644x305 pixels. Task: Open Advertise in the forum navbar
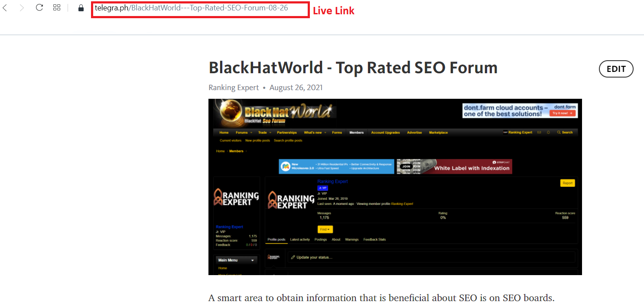click(x=414, y=133)
